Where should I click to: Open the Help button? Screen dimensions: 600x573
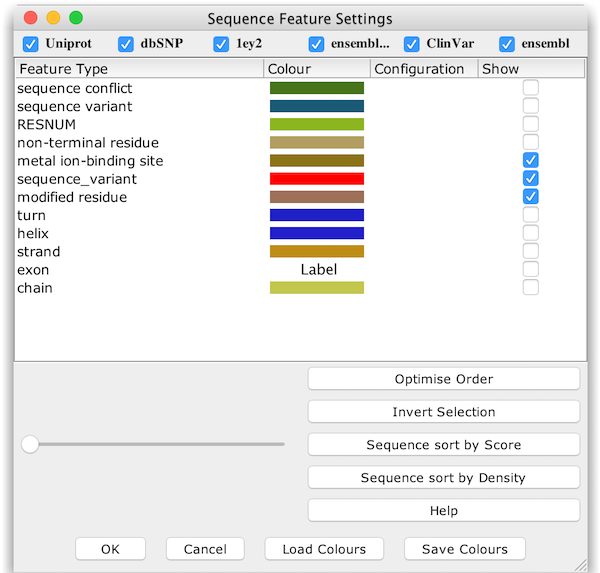[x=443, y=511]
